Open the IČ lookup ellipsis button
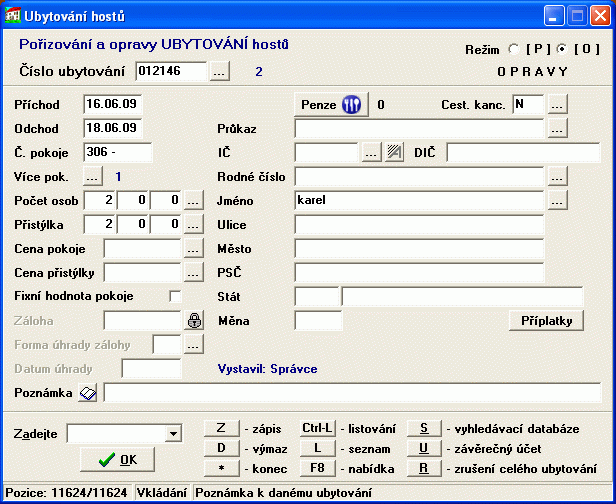Image resolution: width=616 pixels, height=504 pixels. 371,152
